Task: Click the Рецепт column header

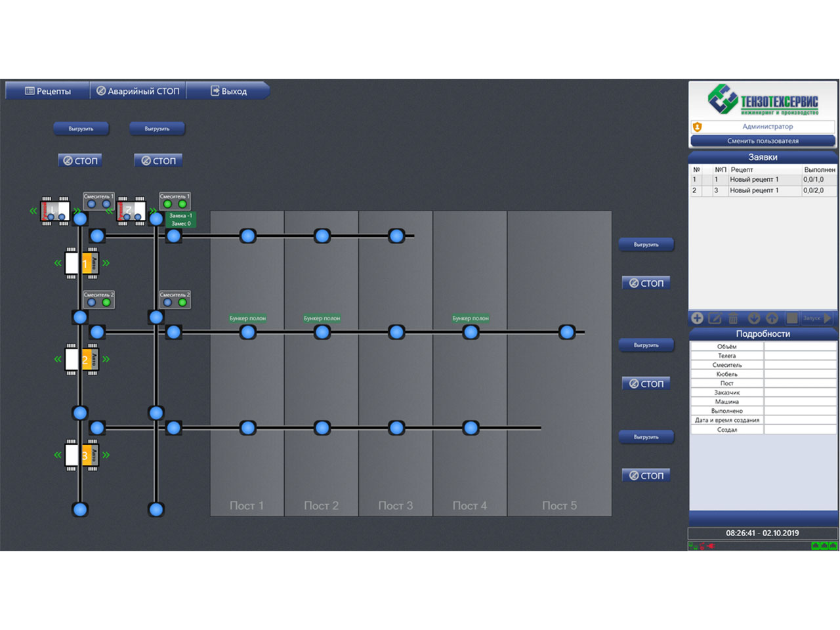Action: pyautogui.click(x=765, y=169)
